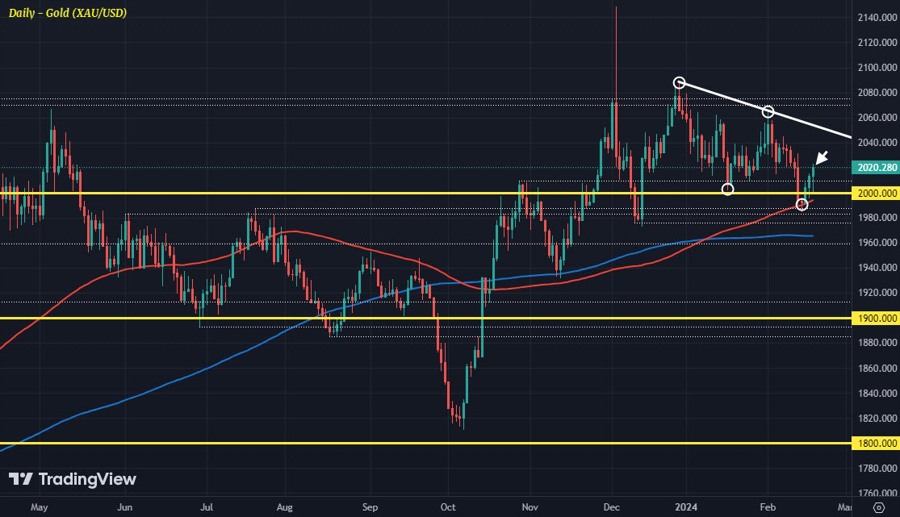
Task: Click the 1840.000 price axis value
Action: [877, 393]
